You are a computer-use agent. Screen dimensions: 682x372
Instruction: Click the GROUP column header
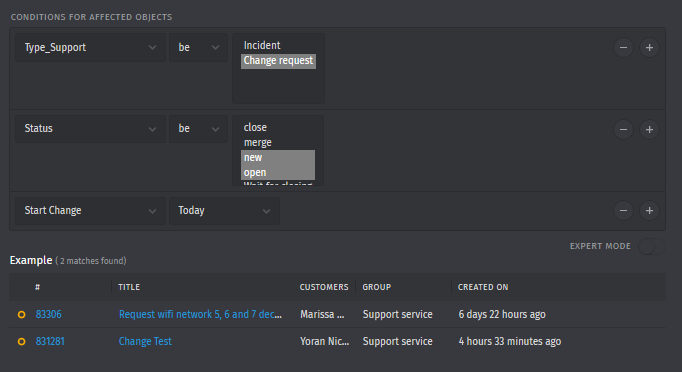[377, 287]
